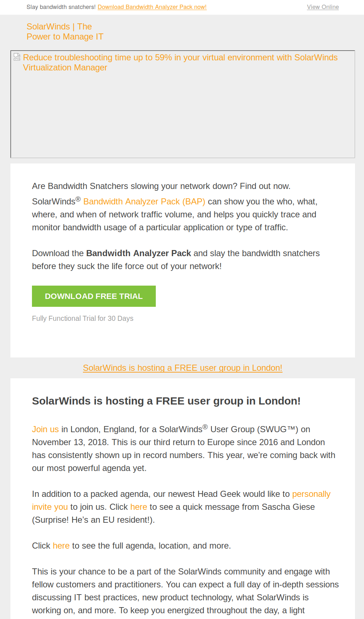Click the November 13, 2018 event paragraph
The image size is (364, 619).
(x=183, y=448)
